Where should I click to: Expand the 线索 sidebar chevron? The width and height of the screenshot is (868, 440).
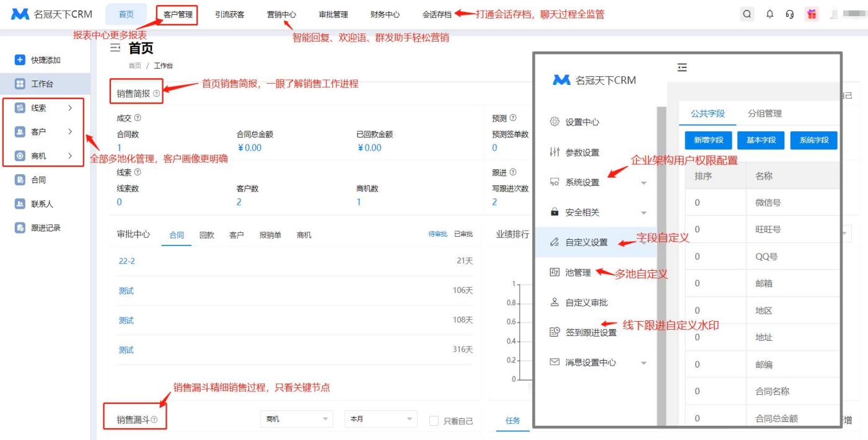click(70, 108)
